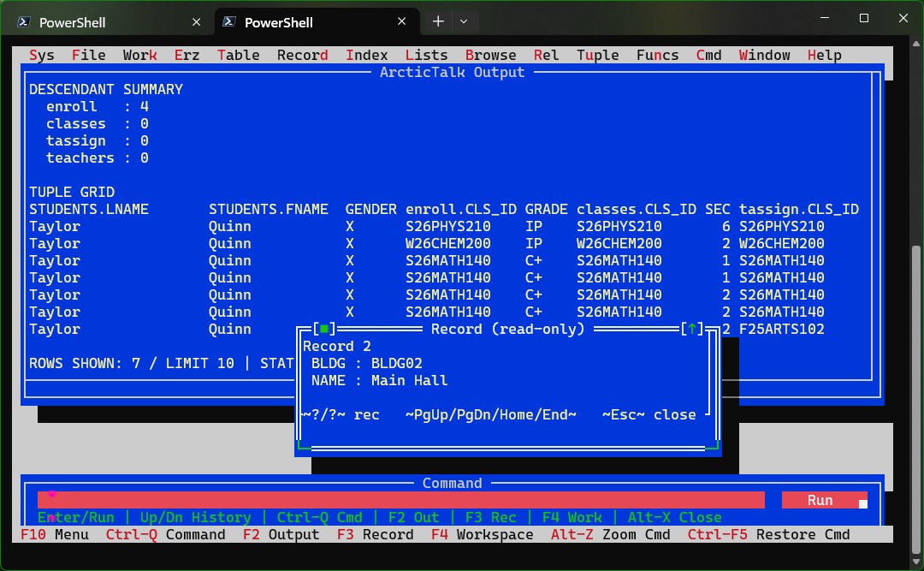Click the DESCENDANT SUMMARY heading
Viewport: 924px width, 571px height.
point(106,90)
